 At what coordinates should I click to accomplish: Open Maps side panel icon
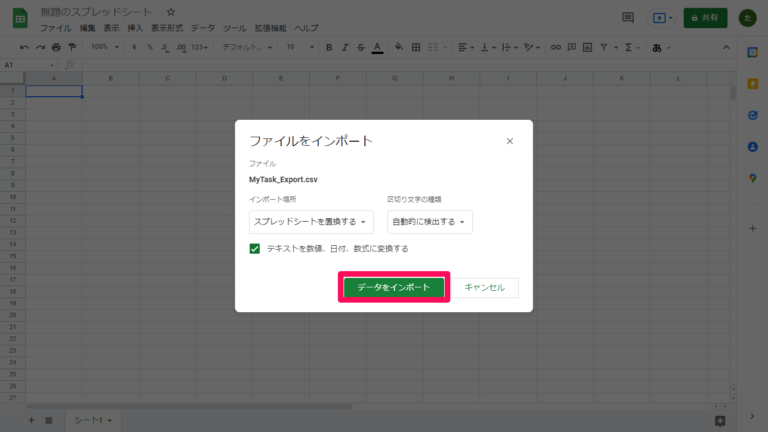[x=753, y=178]
